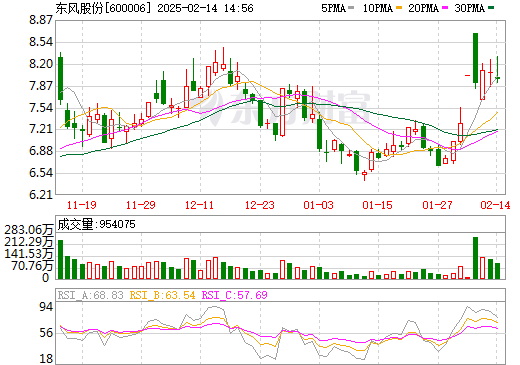Click the RSI_B:63.54 indicator label

coord(162,295)
